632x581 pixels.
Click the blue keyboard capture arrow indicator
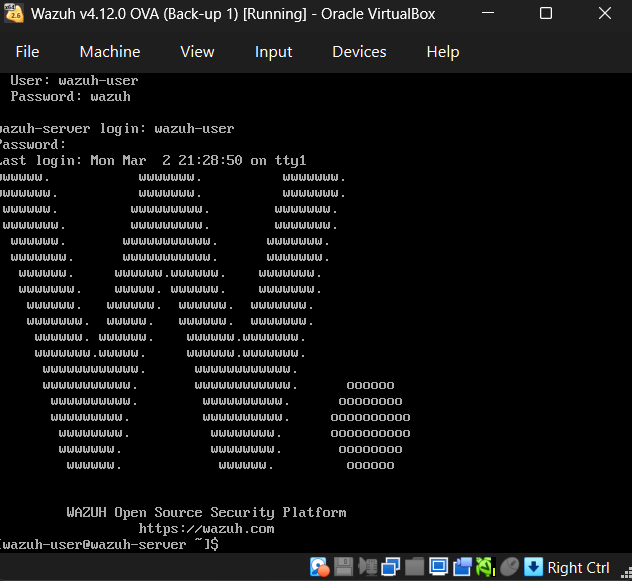click(533, 567)
